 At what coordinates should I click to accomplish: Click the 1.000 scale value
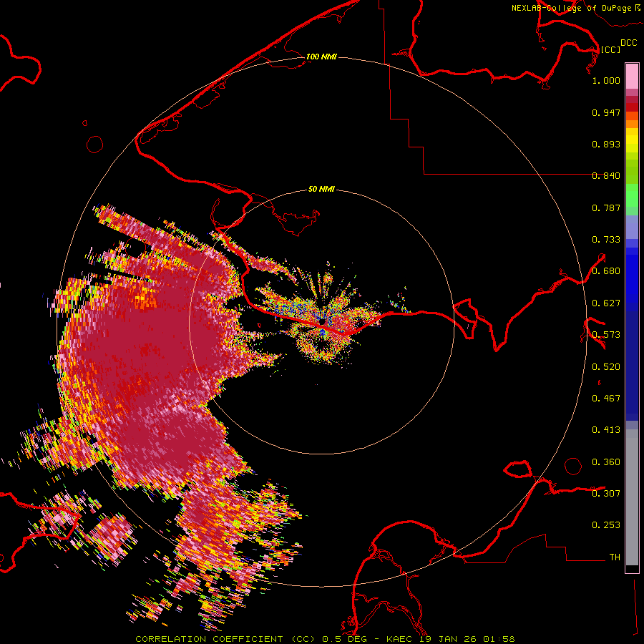606,80
